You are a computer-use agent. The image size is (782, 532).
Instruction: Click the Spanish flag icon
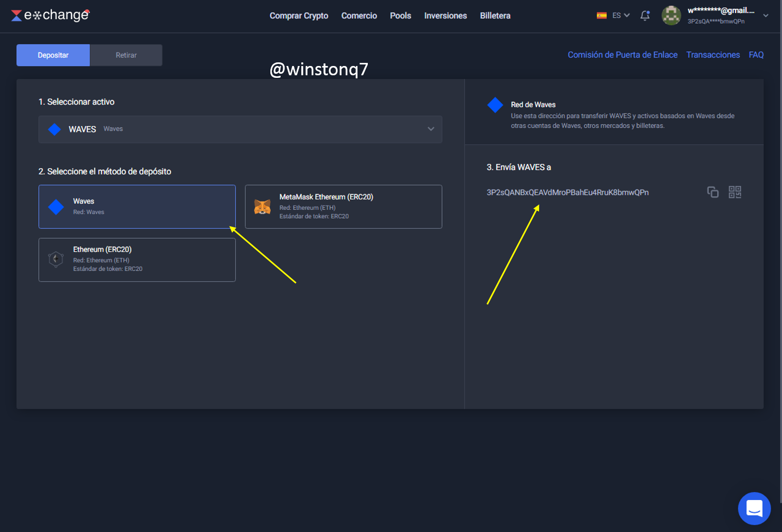click(601, 15)
